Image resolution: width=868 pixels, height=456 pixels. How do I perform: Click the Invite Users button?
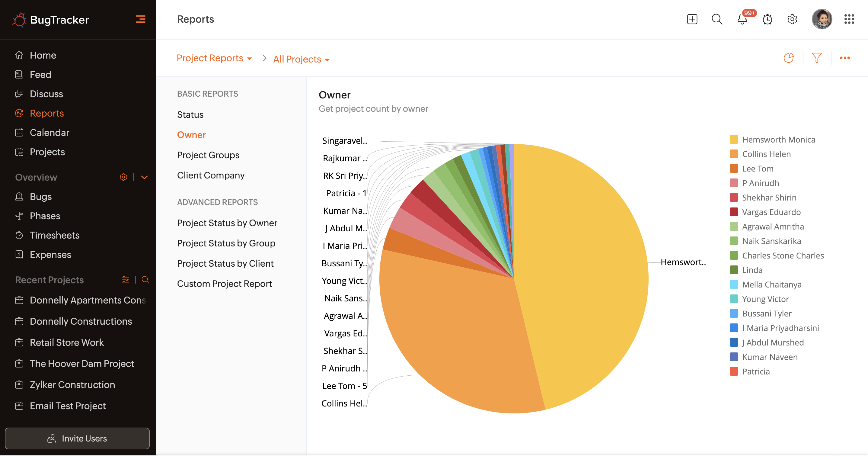coord(77,438)
